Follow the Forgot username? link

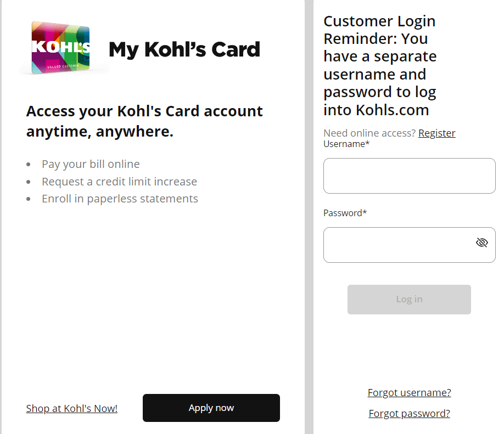click(408, 392)
